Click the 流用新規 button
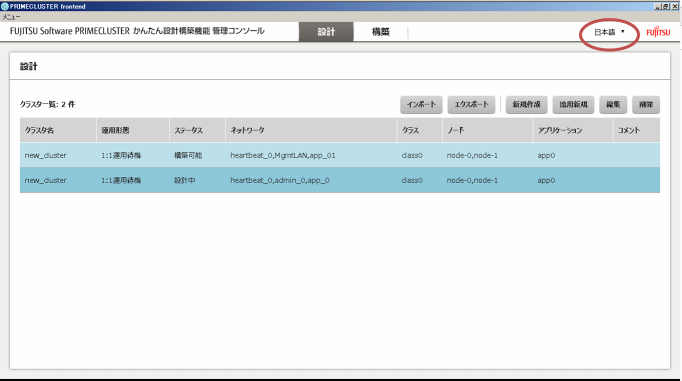 573,104
